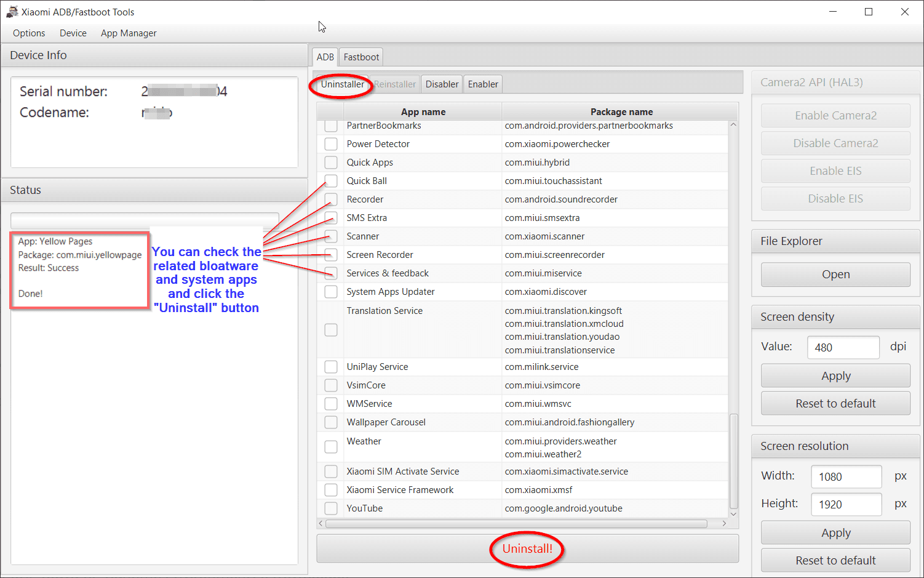This screenshot has height=578, width=924.
Task: Switch to the Fastboot tab
Action: pos(361,57)
